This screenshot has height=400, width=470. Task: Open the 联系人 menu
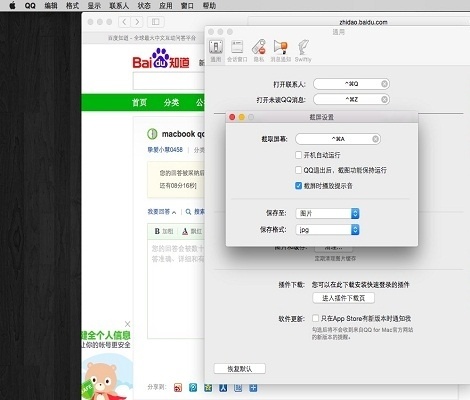[x=119, y=5]
